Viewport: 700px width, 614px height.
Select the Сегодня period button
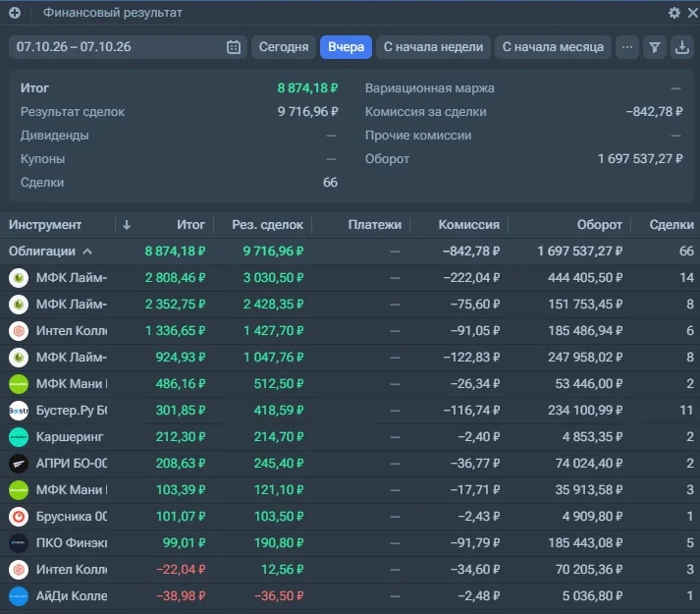[x=284, y=47]
